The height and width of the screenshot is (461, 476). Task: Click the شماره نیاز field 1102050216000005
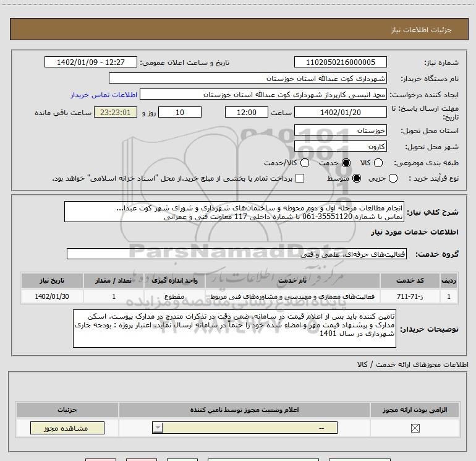[x=340, y=62]
